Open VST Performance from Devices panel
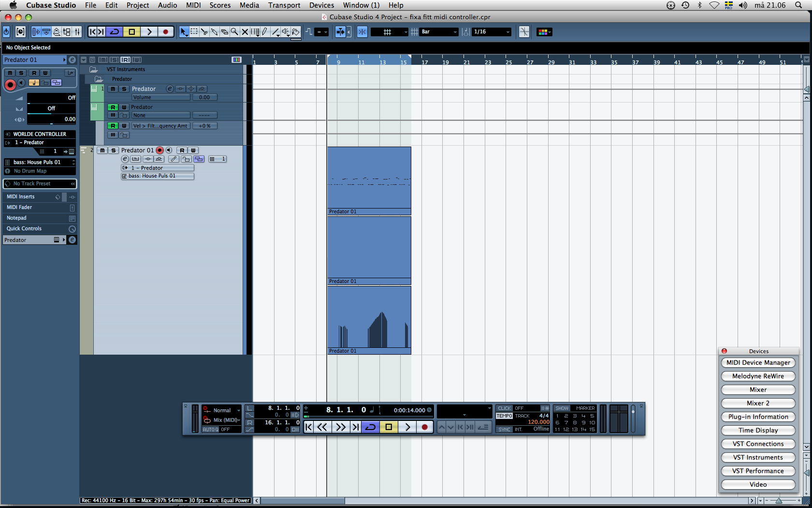 [x=758, y=471]
